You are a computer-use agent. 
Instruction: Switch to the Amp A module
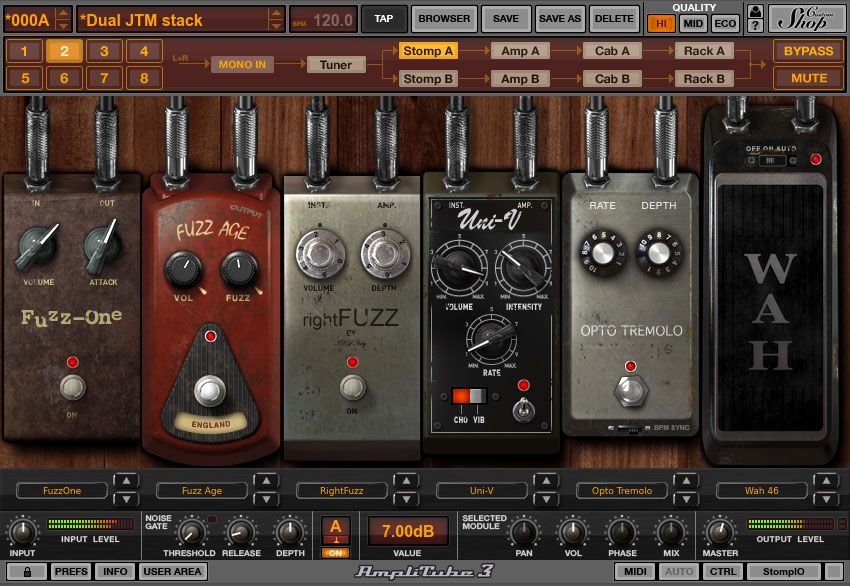tap(520, 51)
